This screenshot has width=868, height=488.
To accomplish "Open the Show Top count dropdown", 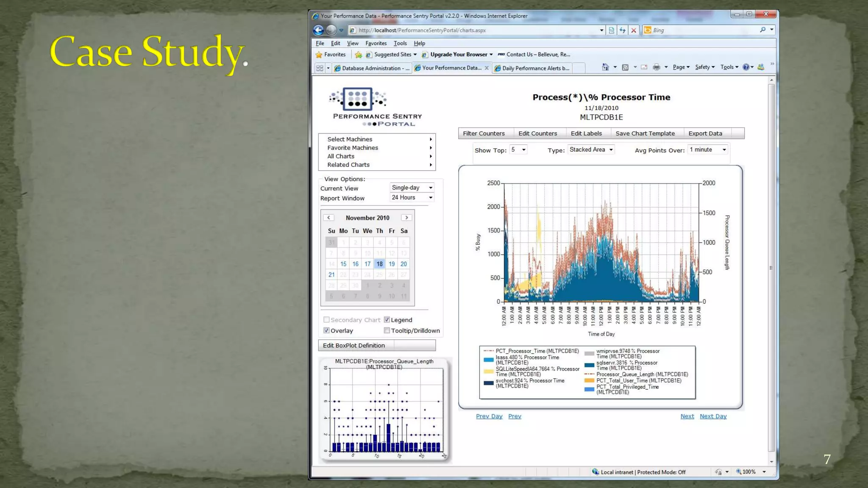I will coord(518,150).
